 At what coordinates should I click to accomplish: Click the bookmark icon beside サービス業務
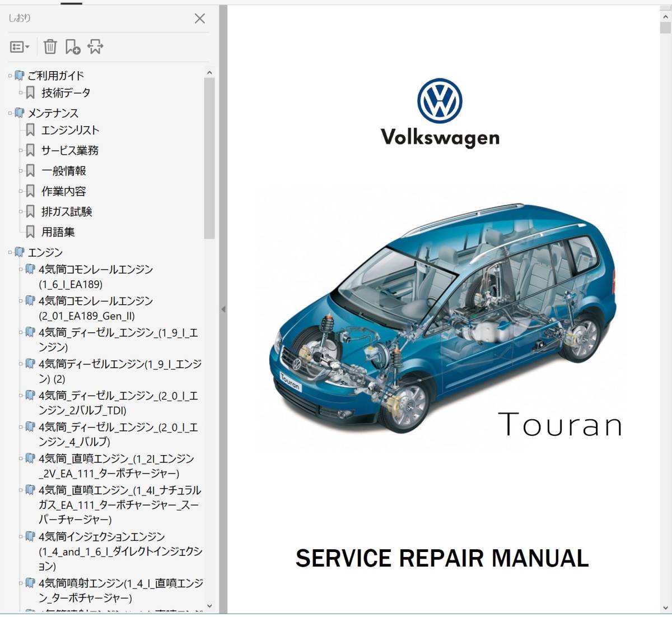[x=31, y=150]
